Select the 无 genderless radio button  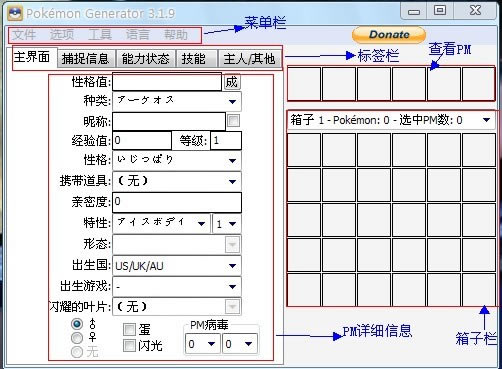[77, 352]
